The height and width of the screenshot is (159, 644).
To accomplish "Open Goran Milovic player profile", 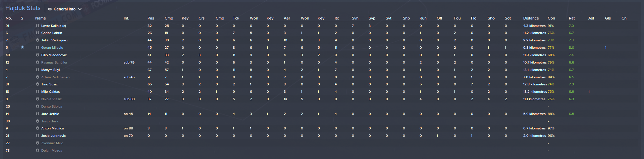I will pos(52,48).
